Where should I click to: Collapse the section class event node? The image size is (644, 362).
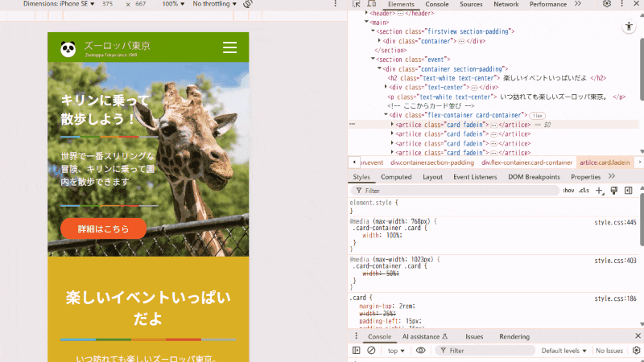coord(373,59)
